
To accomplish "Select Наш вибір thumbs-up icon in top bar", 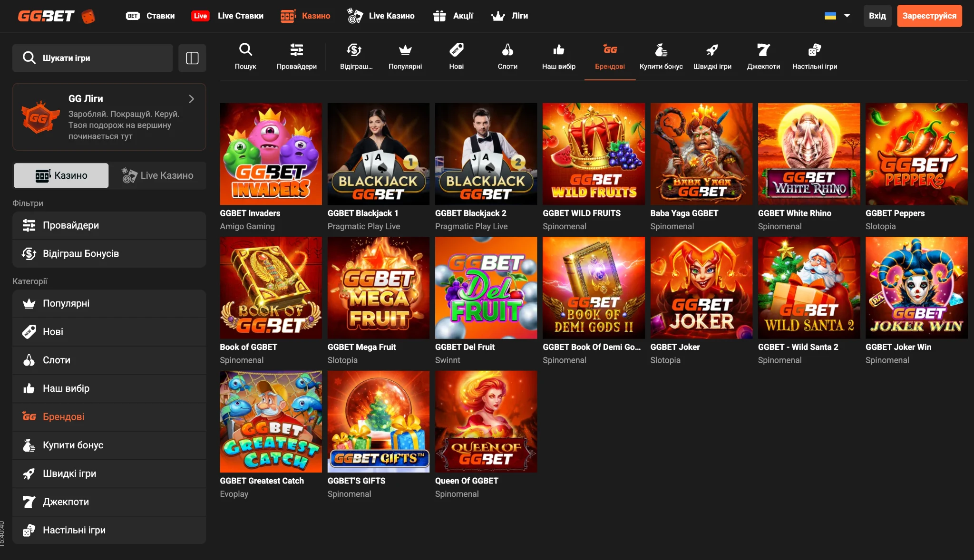I will [559, 49].
